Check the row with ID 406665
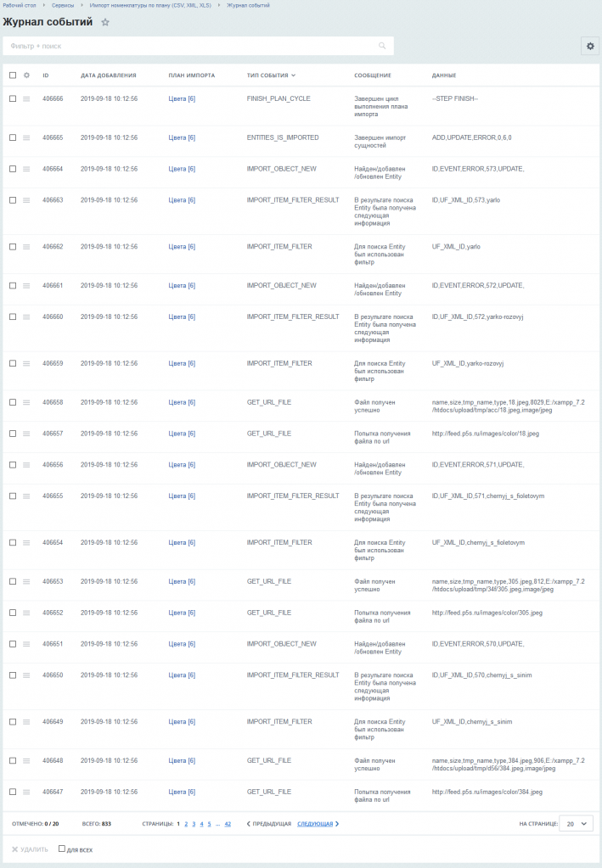This screenshot has width=602, height=868. click(13, 137)
